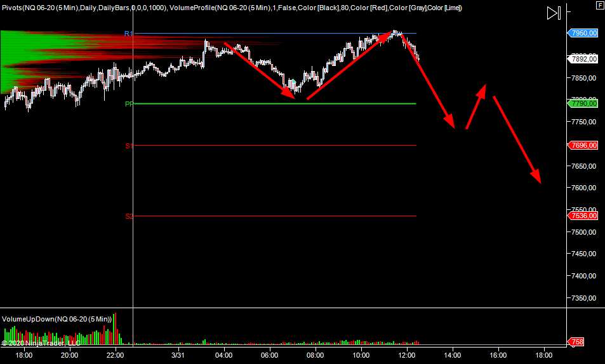This screenshot has height=364, width=605.
Task: Click the red 7536,00 S2 price marker
Action: [584, 216]
